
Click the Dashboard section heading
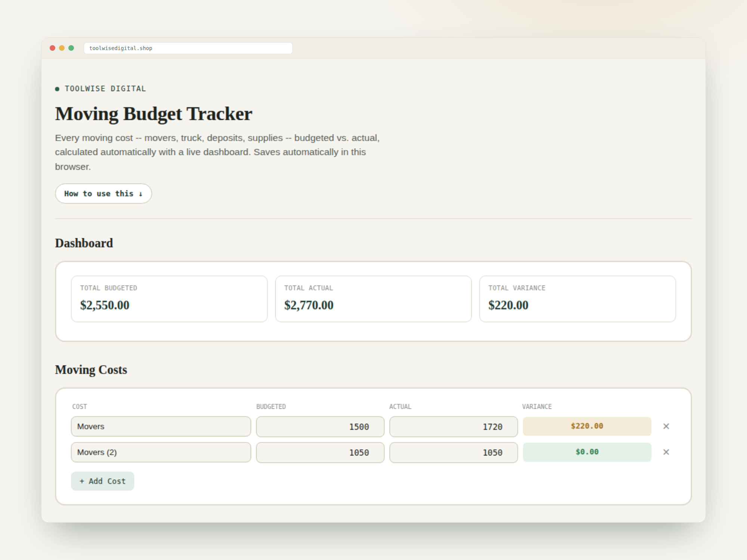click(84, 243)
